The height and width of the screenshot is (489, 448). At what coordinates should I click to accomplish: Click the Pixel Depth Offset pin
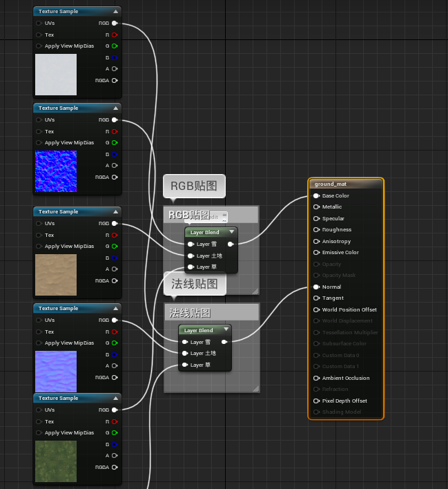(316, 401)
